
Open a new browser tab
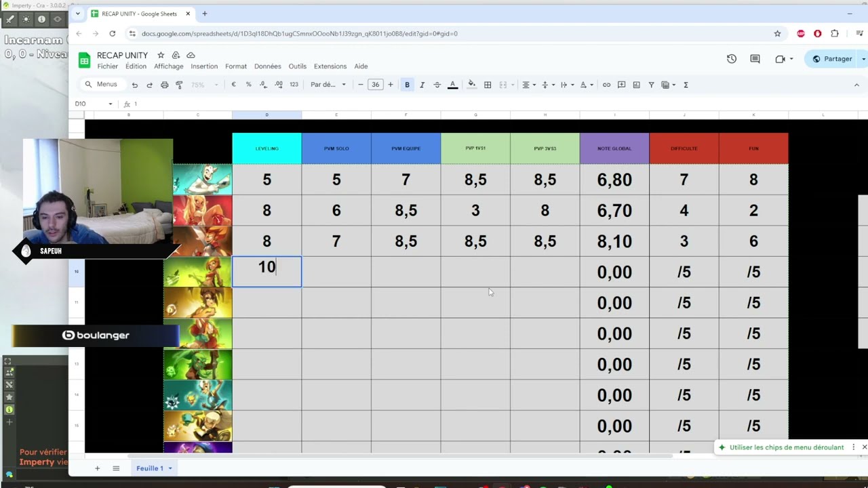tap(205, 14)
